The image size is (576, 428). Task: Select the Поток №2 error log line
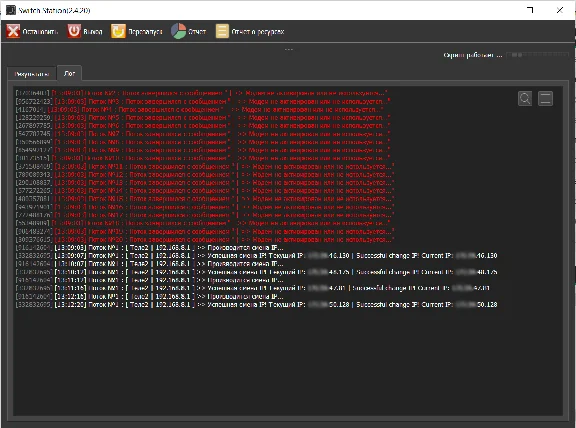pos(202,93)
